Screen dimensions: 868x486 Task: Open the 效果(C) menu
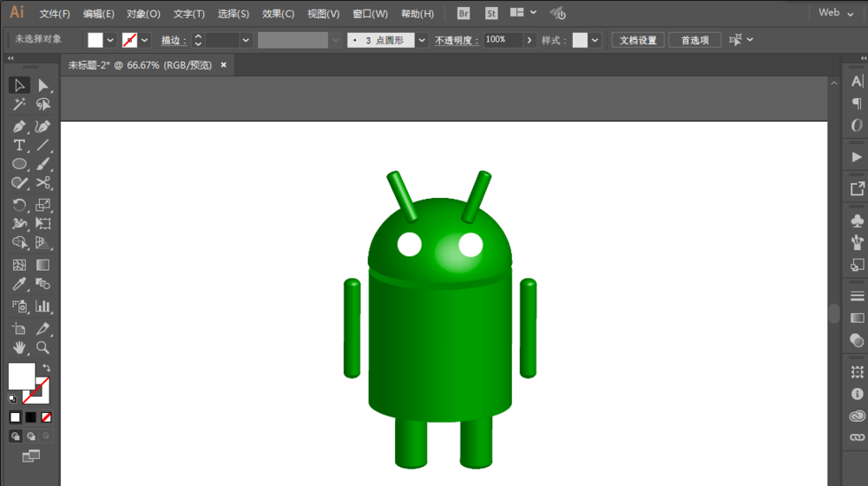pyautogui.click(x=278, y=14)
